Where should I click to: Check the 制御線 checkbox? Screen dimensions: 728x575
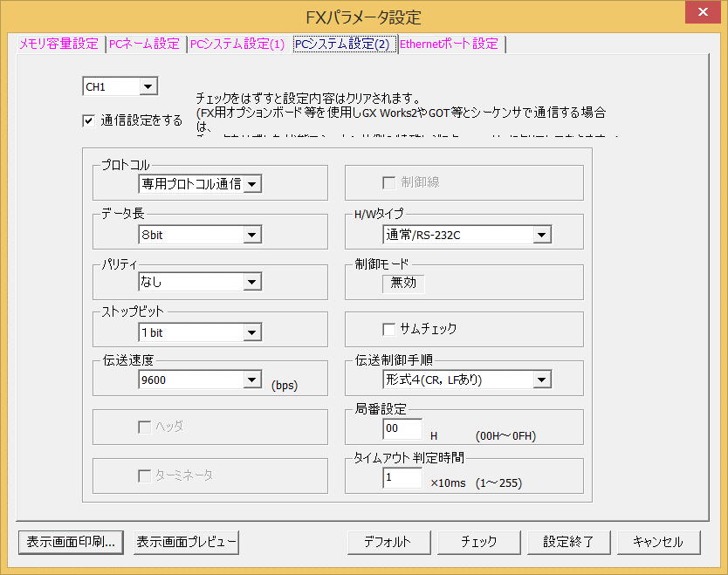click(389, 182)
